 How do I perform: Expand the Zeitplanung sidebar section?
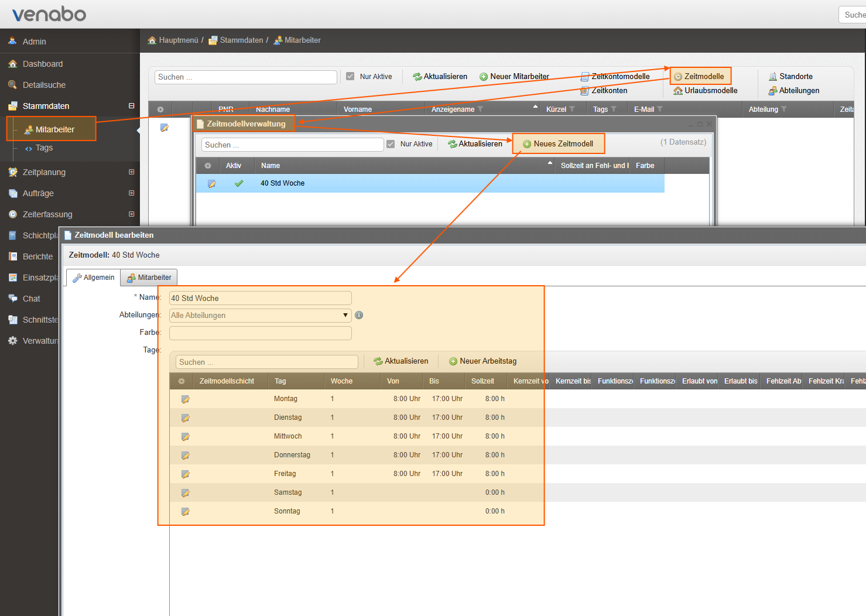131,172
